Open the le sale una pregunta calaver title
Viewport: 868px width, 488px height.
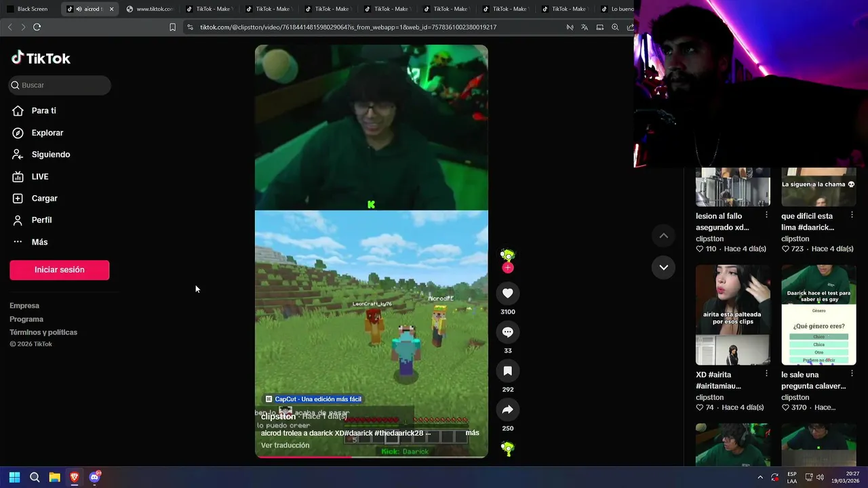pos(814,380)
